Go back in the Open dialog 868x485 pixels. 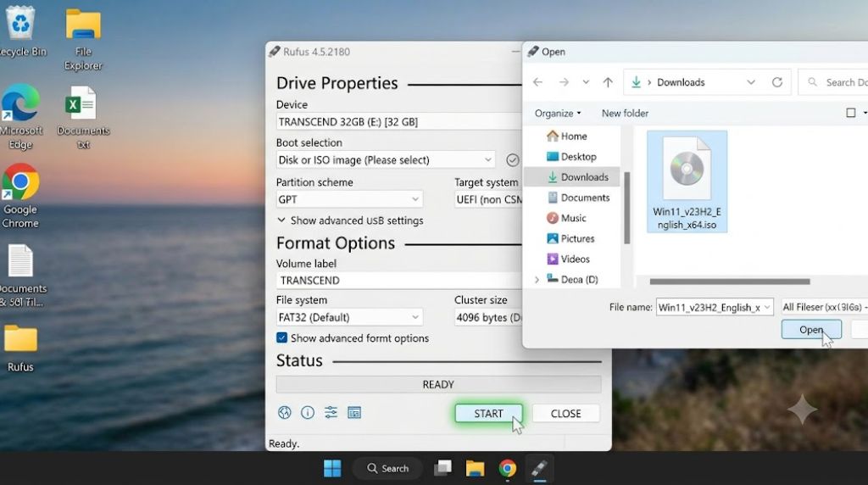537,82
